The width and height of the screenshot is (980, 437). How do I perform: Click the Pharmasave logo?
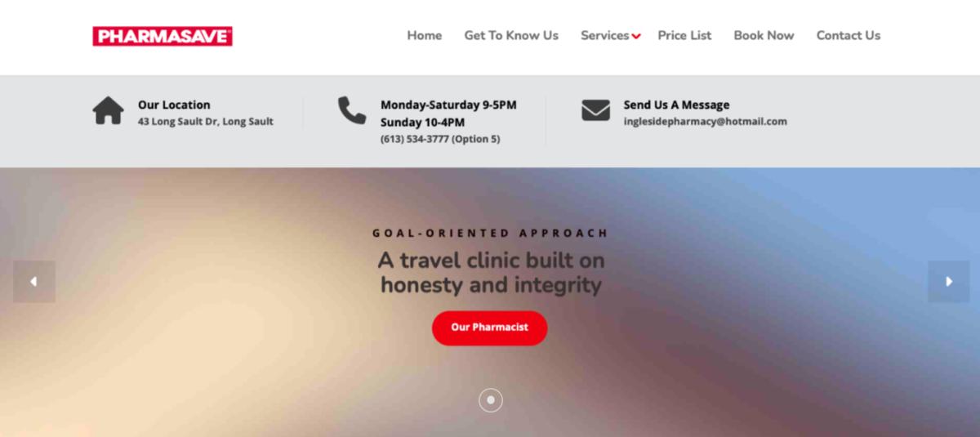tap(163, 36)
